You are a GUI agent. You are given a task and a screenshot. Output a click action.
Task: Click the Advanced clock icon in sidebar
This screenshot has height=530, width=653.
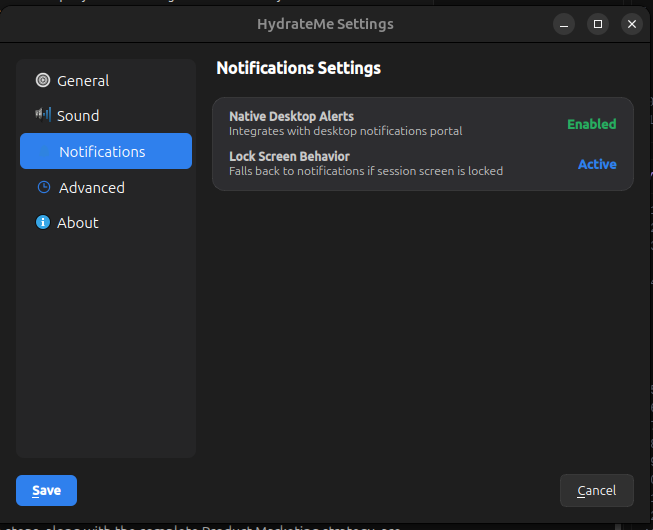point(44,187)
